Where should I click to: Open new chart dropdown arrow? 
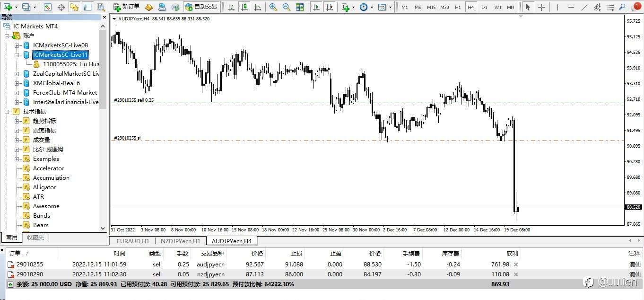16,7
